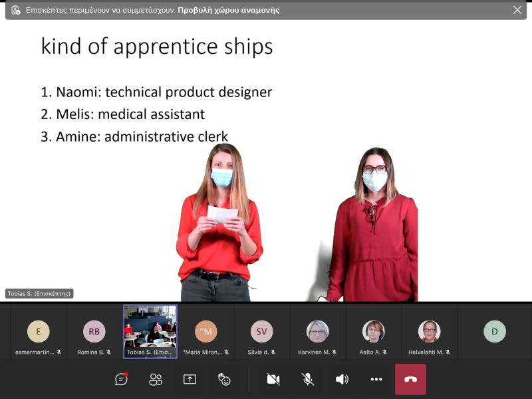Click the lobby view link in banner
This screenshot has height=399, width=532.
[x=229, y=10]
